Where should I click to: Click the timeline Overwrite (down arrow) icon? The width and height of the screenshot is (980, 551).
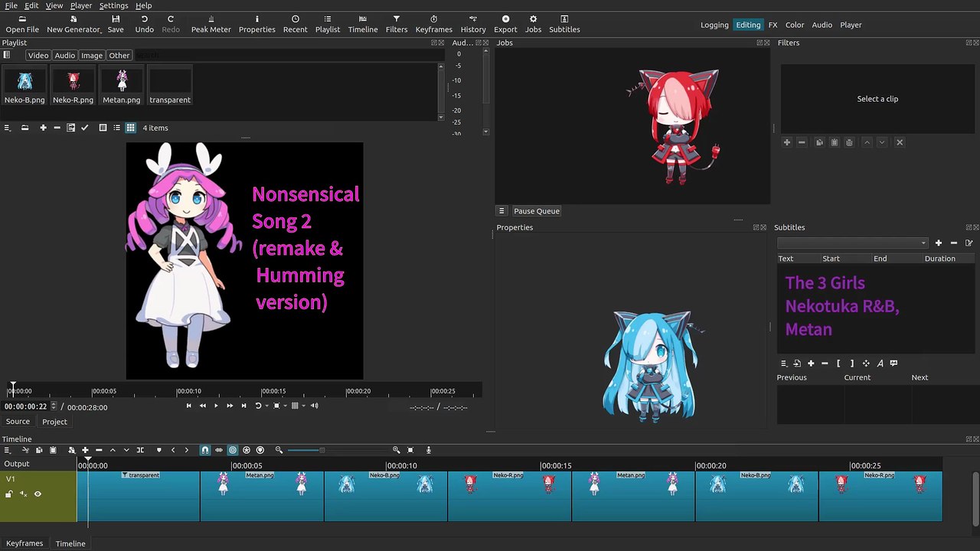126,450
